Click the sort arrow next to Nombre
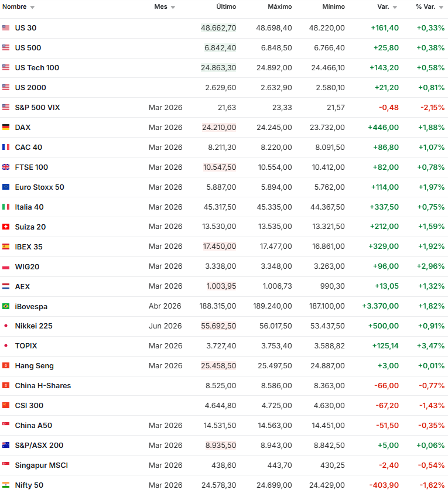This screenshot has width=448, height=493. pos(32,8)
